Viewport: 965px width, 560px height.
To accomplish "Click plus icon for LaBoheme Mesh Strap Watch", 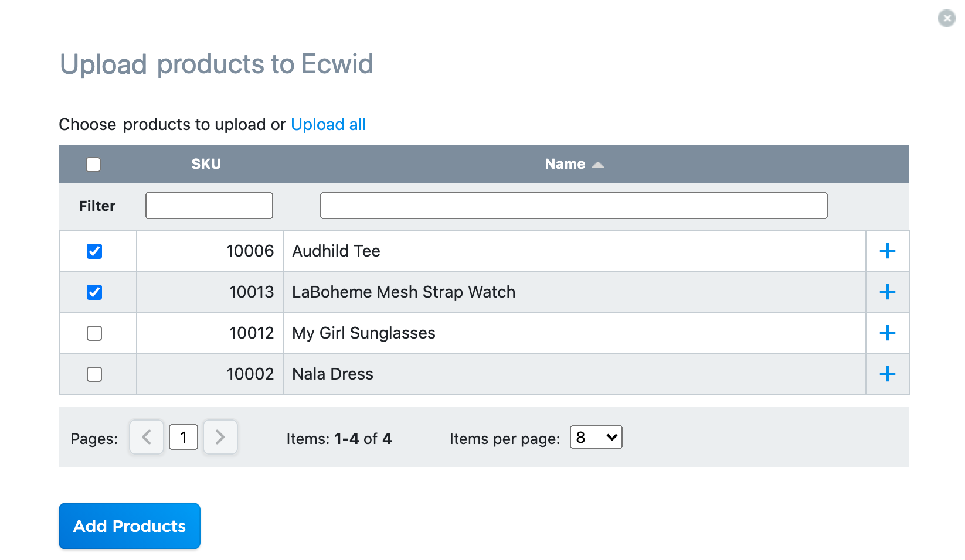I will click(887, 292).
